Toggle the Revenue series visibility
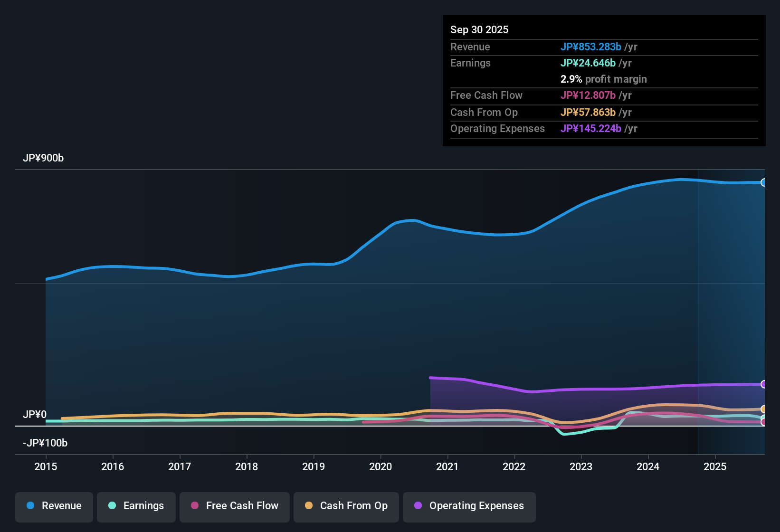Image resolution: width=780 pixels, height=532 pixels. [x=54, y=506]
